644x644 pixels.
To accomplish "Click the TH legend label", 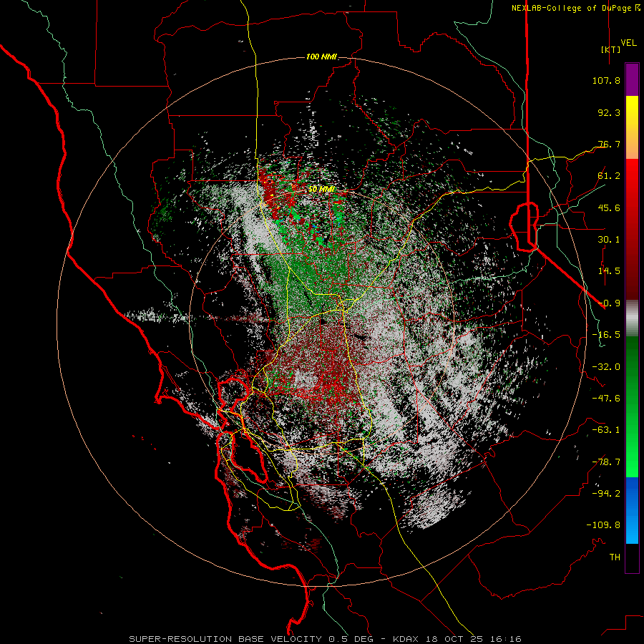I will click(x=615, y=557).
